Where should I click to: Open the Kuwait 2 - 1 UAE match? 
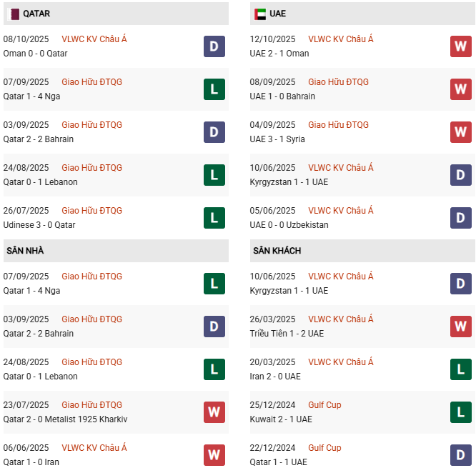(281, 419)
